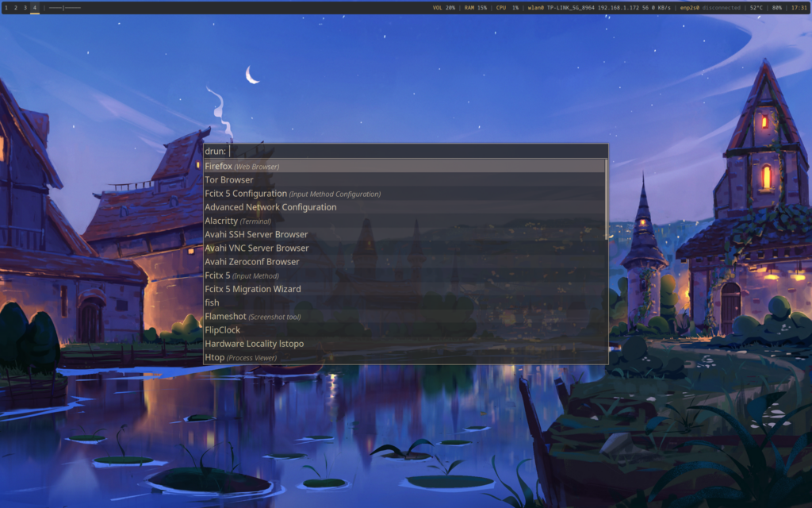Open Fcitx 5 Configuration entry

click(x=246, y=194)
